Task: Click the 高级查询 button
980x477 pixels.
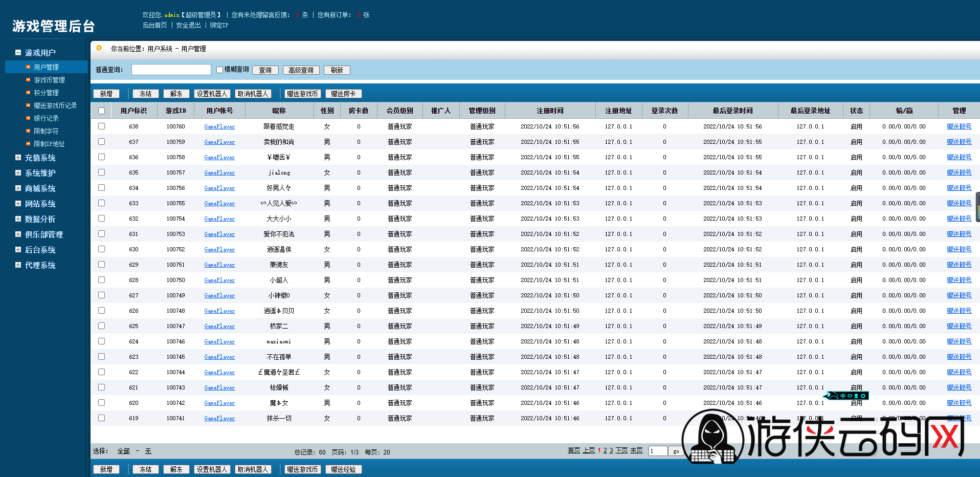Action: [301, 70]
